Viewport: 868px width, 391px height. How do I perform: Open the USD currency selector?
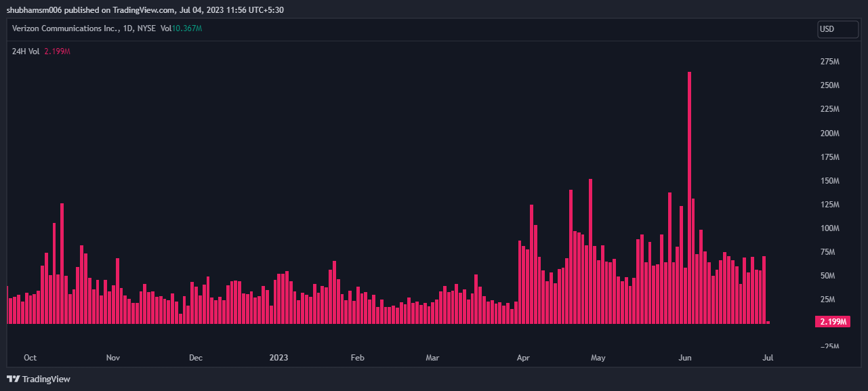click(x=838, y=29)
